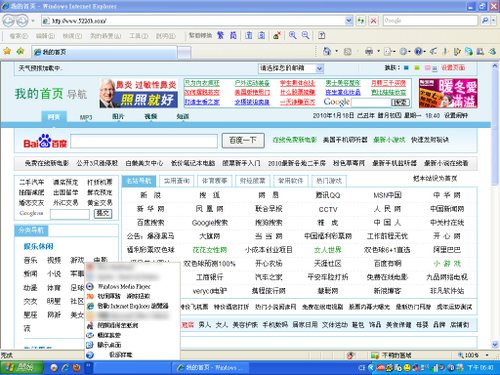Click the CCTV site link
This screenshot has width=500, height=375.
pos(328,209)
